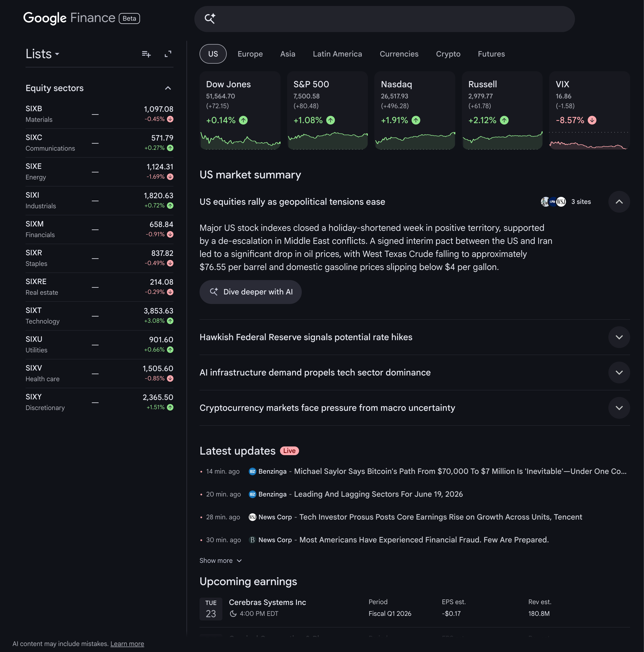The width and height of the screenshot is (644, 652).
Task: Open the Lists dropdown
Action: coord(42,54)
